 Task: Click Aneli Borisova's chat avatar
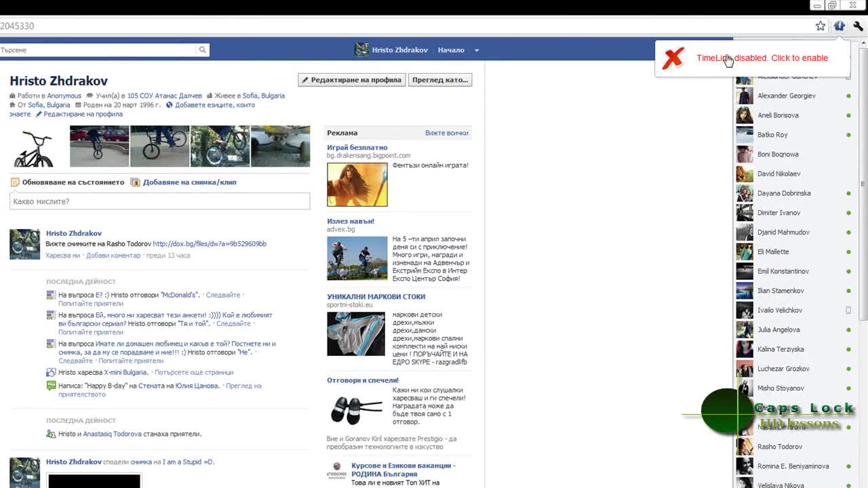click(745, 115)
